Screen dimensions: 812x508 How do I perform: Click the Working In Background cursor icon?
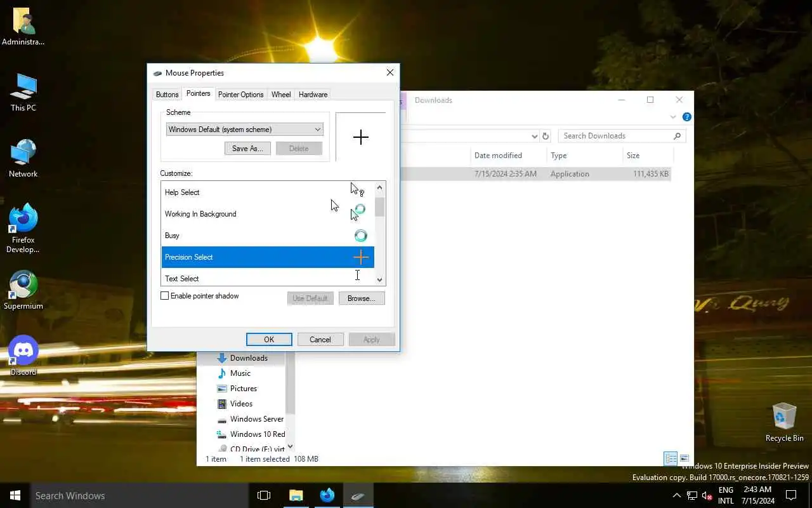(358, 212)
